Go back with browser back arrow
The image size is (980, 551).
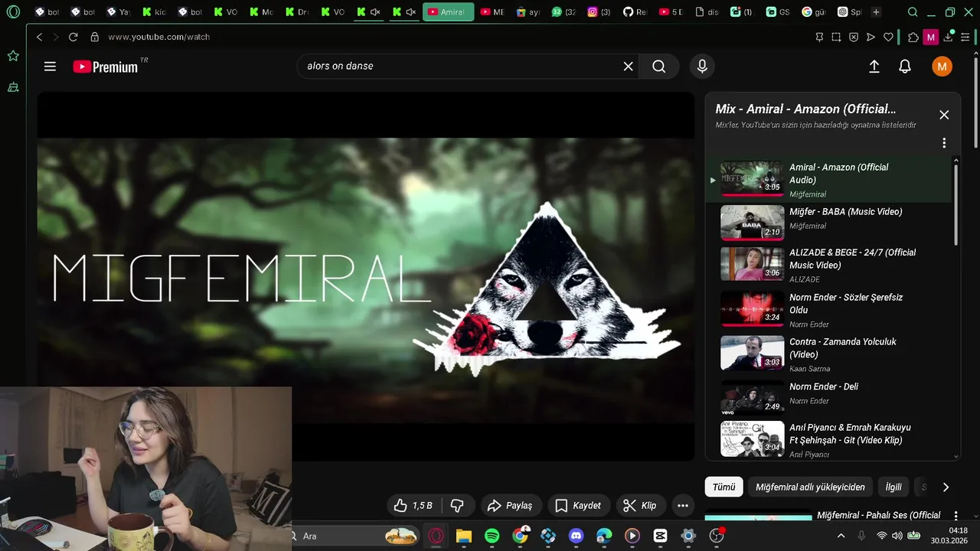pyautogui.click(x=39, y=37)
